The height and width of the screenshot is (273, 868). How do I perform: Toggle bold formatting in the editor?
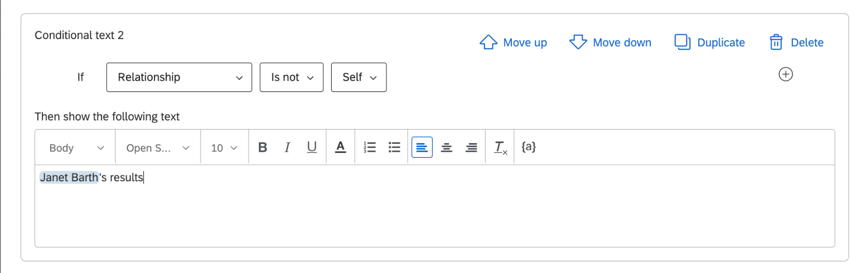pos(263,147)
